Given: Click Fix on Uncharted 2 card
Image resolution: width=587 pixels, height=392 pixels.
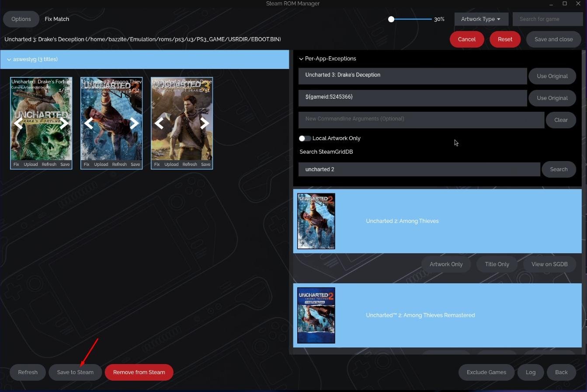Looking at the screenshot, I should [x=87, y=165].
